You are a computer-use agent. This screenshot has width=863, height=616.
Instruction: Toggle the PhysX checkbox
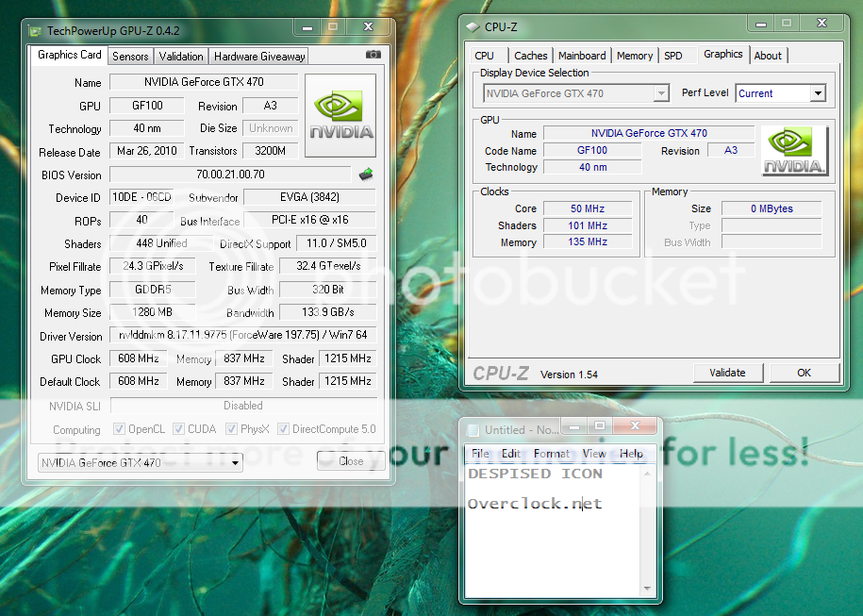pyautogui.click(x=231, y=429)
